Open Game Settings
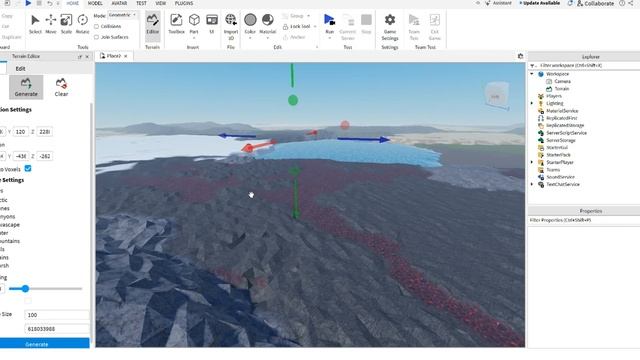Screen dimensions: 640x360 coord(390,27)
